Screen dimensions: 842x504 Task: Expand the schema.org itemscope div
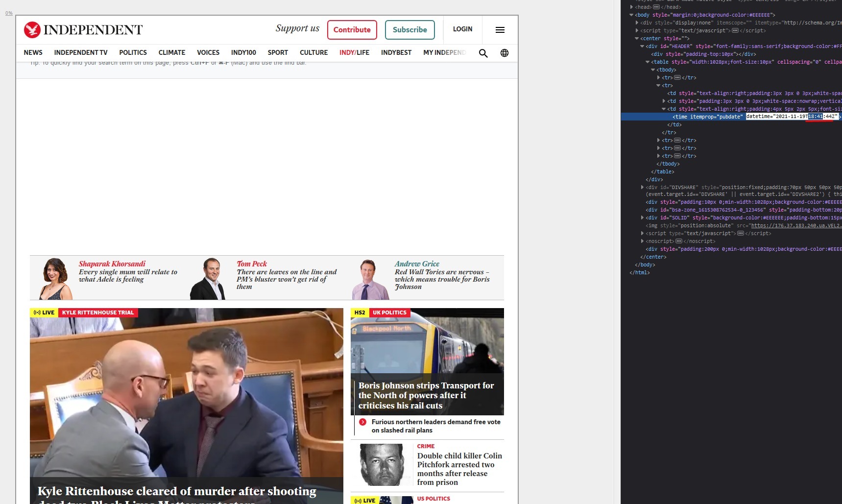click(x=637, y=23)
